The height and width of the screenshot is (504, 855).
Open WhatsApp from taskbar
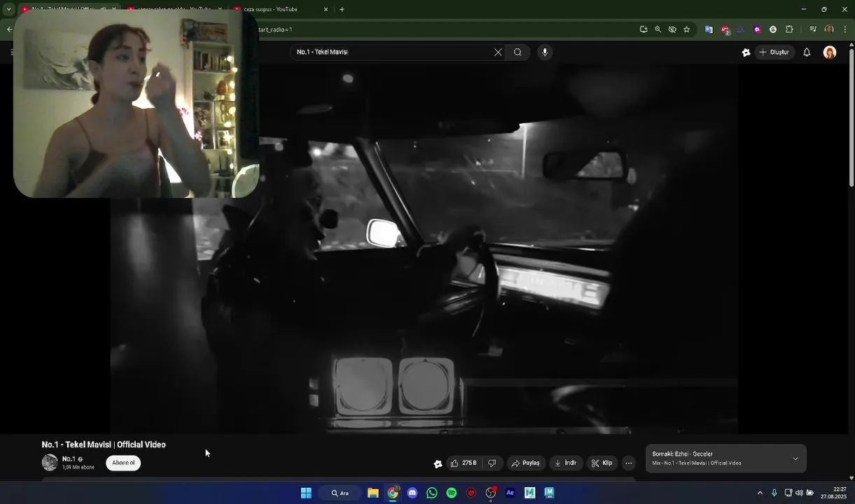[x=432, y=493]
